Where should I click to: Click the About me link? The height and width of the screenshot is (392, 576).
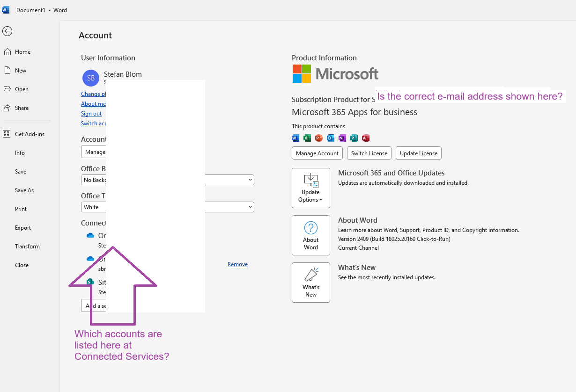tap(94, 104)
